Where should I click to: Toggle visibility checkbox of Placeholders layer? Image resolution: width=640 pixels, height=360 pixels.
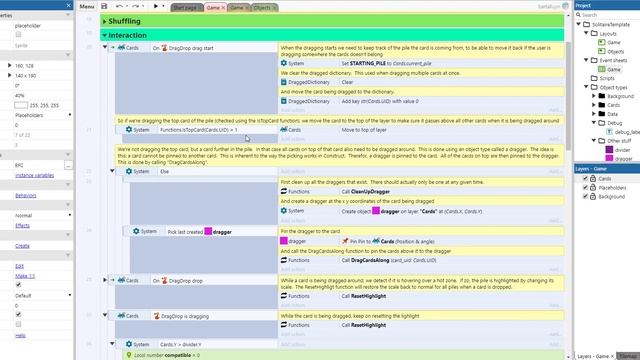click(585, 187)
